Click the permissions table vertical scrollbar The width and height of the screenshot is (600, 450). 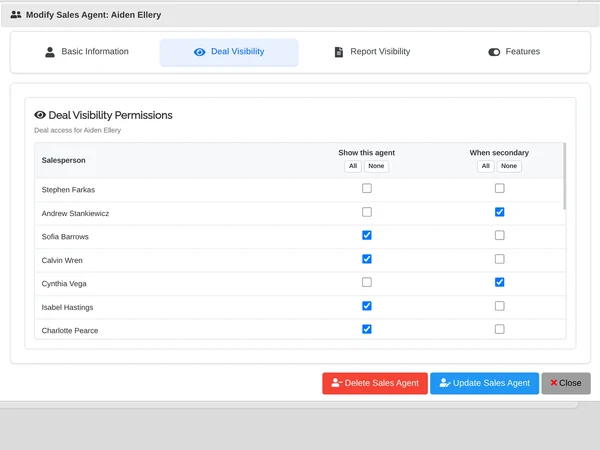coord(564,176)
